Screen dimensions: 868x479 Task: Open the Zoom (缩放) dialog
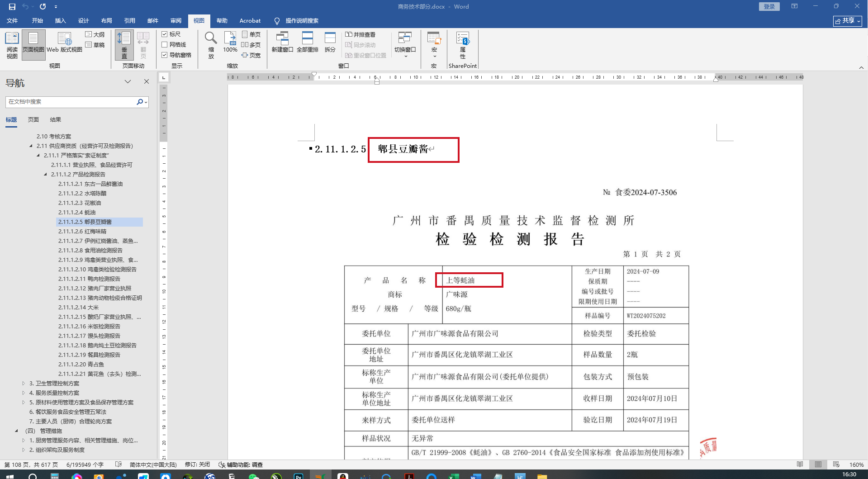211,45
